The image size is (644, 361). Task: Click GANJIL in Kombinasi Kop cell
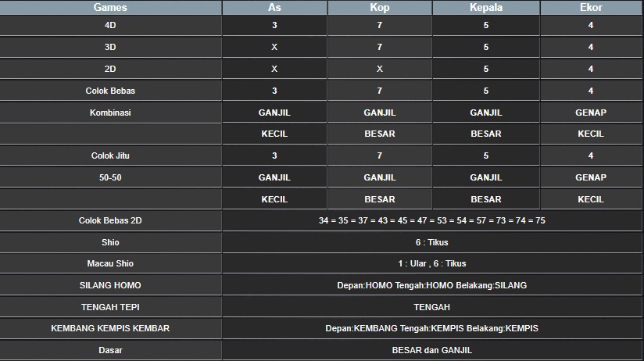[380, 113]
